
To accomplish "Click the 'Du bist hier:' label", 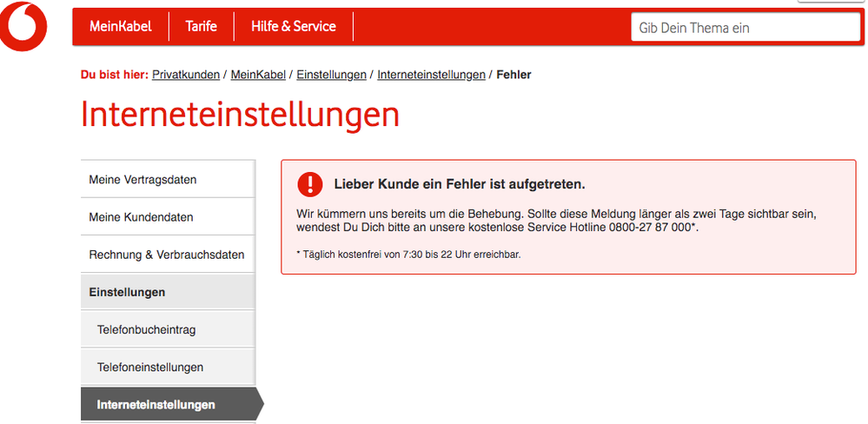I will pos(115,75).
